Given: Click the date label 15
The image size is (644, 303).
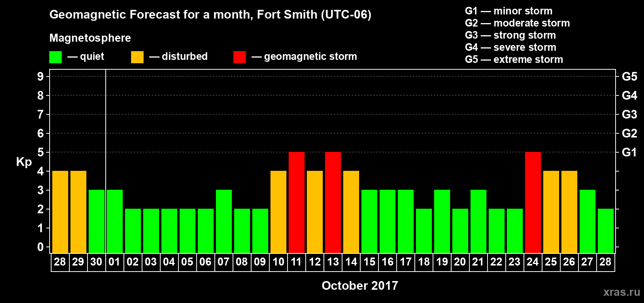Looking at the screenshot, I should click(x=369, y=262).
